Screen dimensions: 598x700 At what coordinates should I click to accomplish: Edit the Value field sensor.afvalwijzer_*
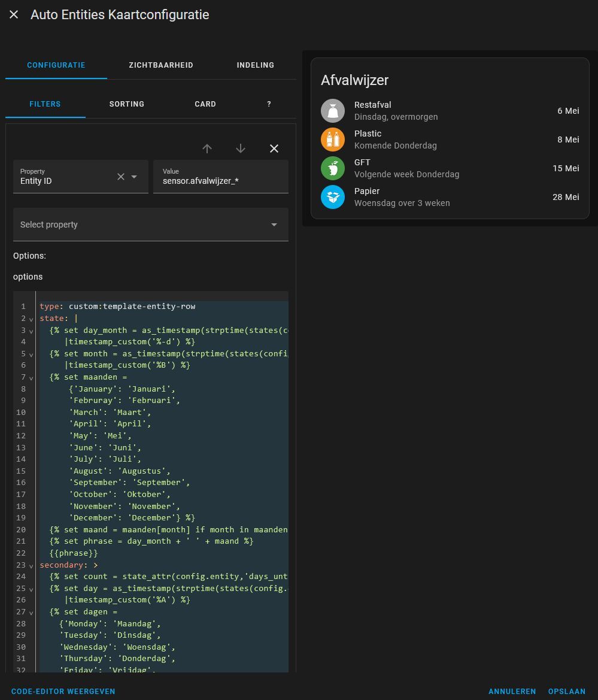[x=220, y=181]
